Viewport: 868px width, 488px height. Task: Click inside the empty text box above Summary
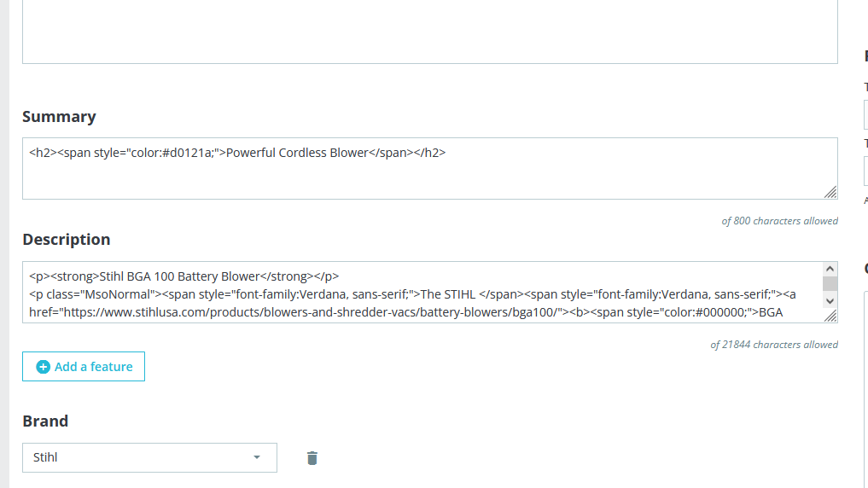429,32
